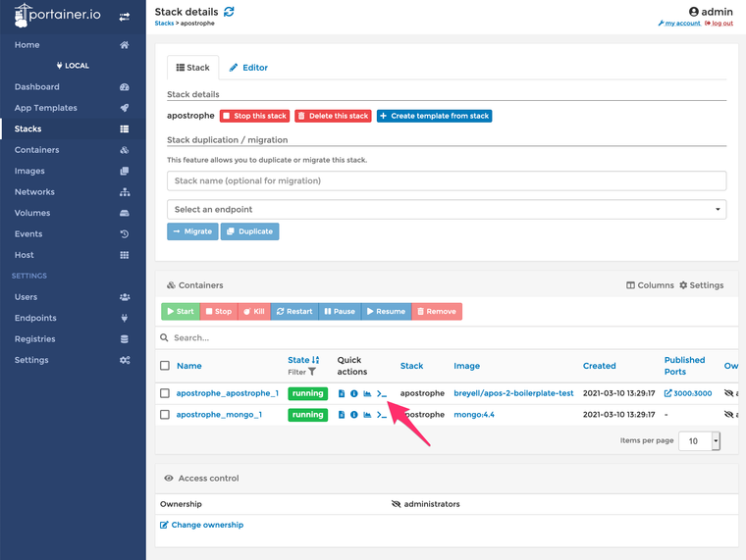Inspect apostrophe_apostrophe_1 via info icon

click(x=354, y=393)
